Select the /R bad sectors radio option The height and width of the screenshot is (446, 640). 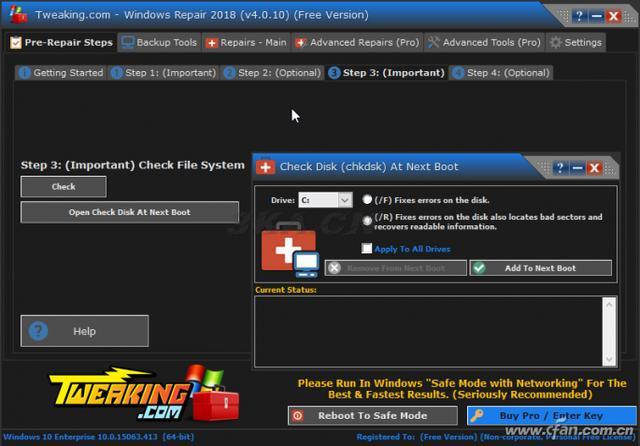click(367, 220)
